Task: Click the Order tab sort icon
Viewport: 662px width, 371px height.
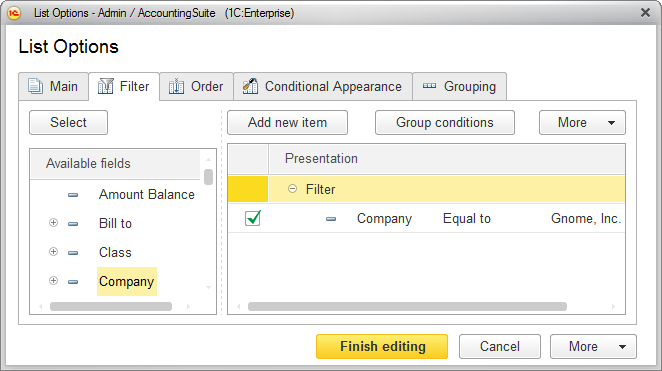Action: [176, 86]
